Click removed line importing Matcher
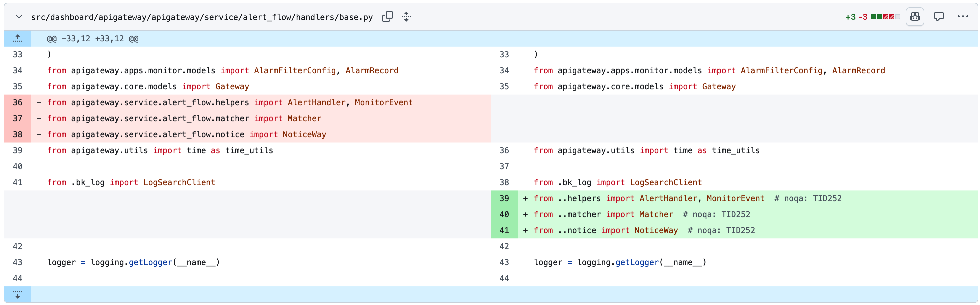This screenshot has width=980, height=305. point(184,119)
